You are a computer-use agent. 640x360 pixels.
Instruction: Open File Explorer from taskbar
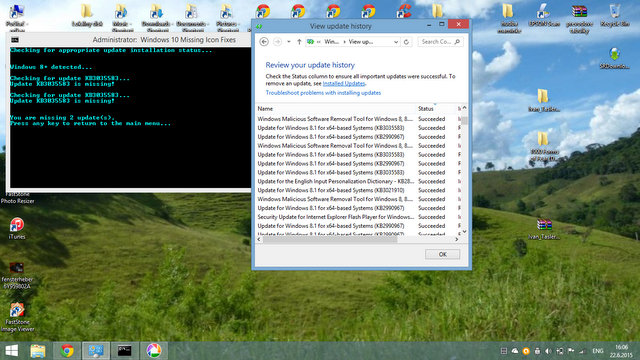click(x=38, y=351)
